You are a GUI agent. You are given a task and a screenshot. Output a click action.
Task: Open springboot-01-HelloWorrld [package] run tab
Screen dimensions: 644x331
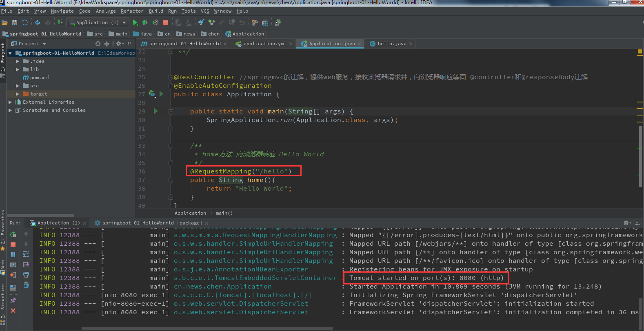point(152,223)
